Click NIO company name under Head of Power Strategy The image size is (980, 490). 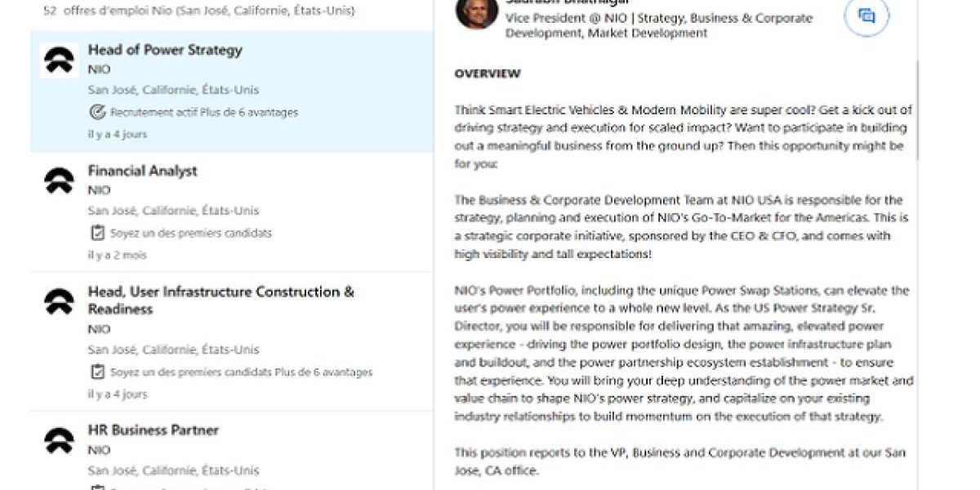tap(99, 69)
